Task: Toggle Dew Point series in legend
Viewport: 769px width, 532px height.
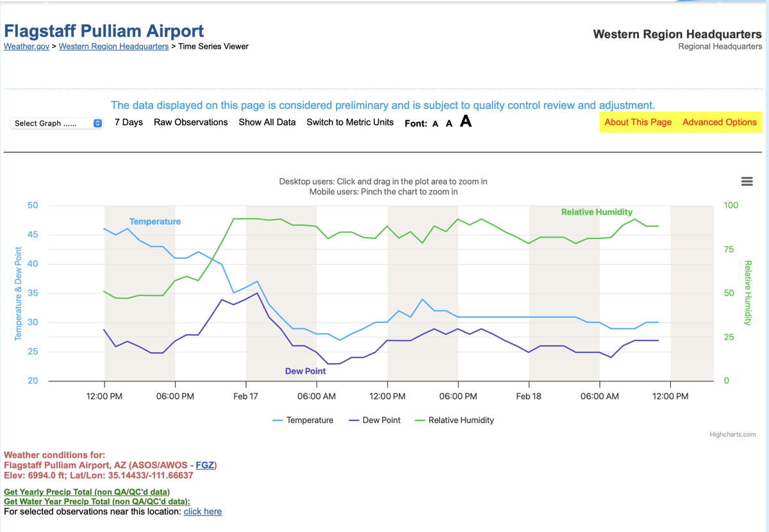Action: (x=374, y=420)
